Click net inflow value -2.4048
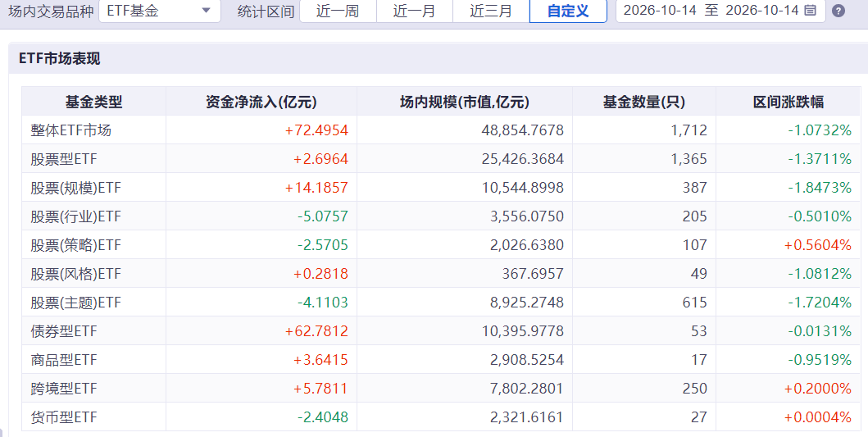This screenshot has width=868, height=437. point(323,417)
